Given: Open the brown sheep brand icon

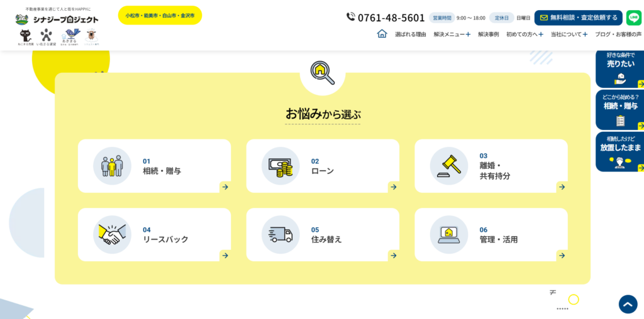Looking at the screenshot, I should [x=91, y=37].
